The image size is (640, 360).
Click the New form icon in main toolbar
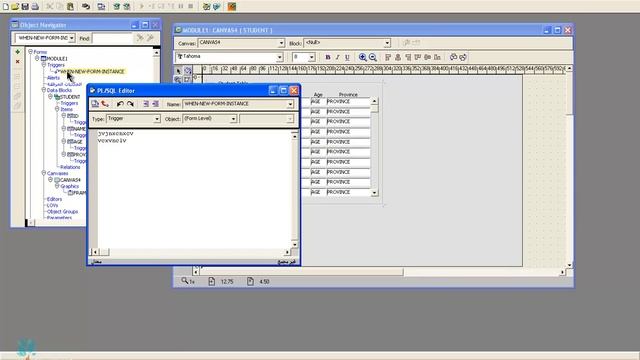(x=6, y=7)
